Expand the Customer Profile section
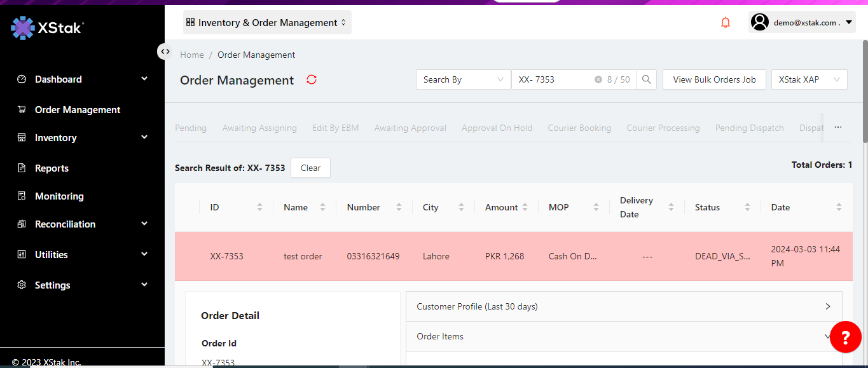The image size is (868, 368). click(x=623, y=306)
